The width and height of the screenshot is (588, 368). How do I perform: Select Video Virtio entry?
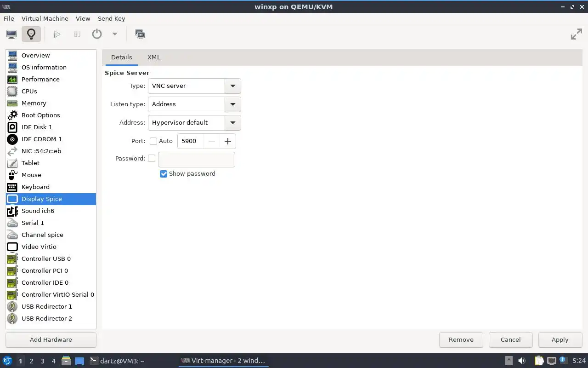pos(51,247)
